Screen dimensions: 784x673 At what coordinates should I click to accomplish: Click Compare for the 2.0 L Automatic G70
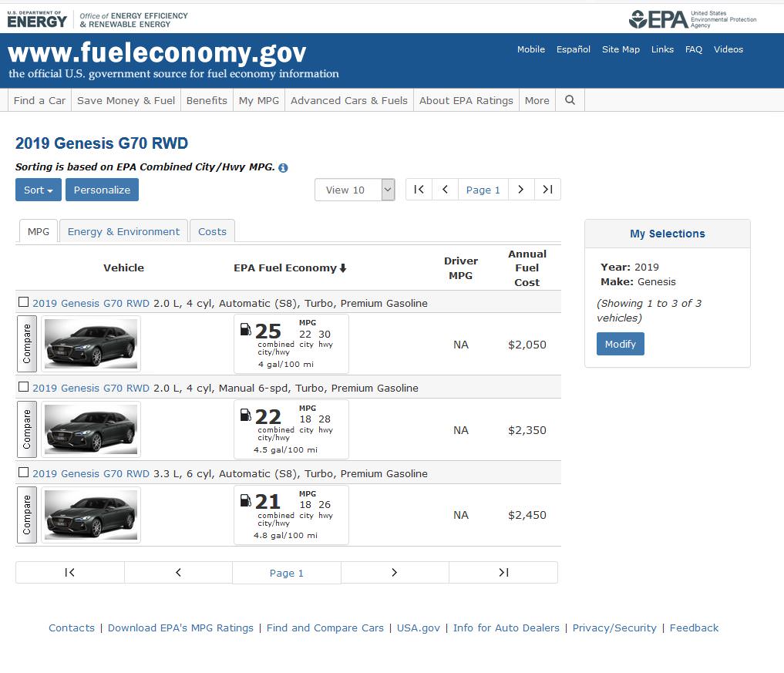point(27,344)
